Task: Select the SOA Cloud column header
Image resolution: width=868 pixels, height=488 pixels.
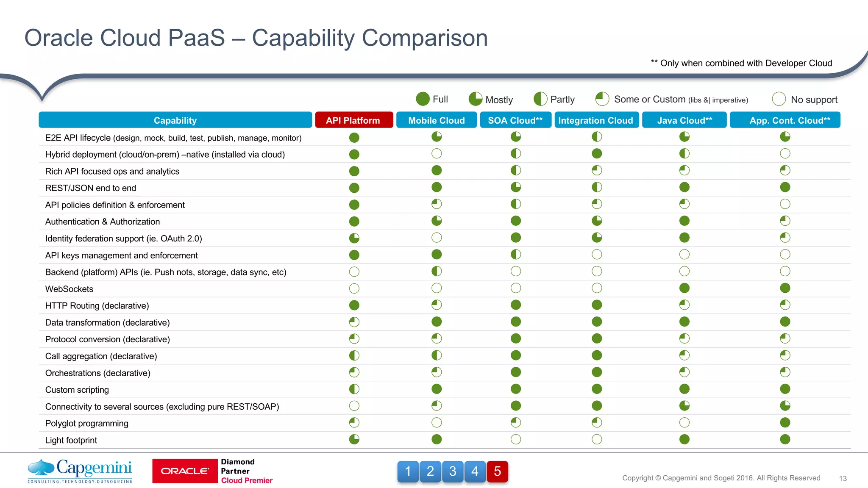Action: (x=515, y=120)
